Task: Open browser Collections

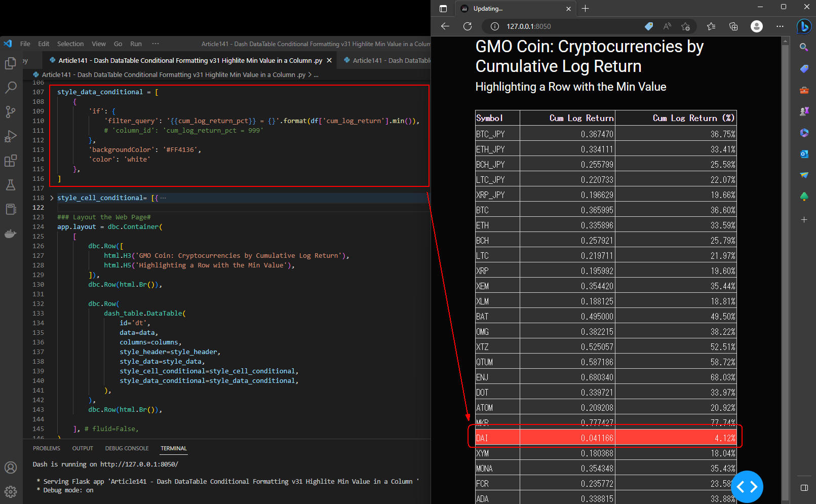Action: click(733, 26)
